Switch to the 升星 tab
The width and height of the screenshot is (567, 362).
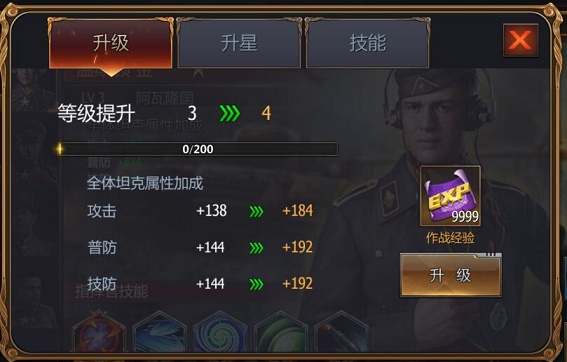[x=239, y=43]
